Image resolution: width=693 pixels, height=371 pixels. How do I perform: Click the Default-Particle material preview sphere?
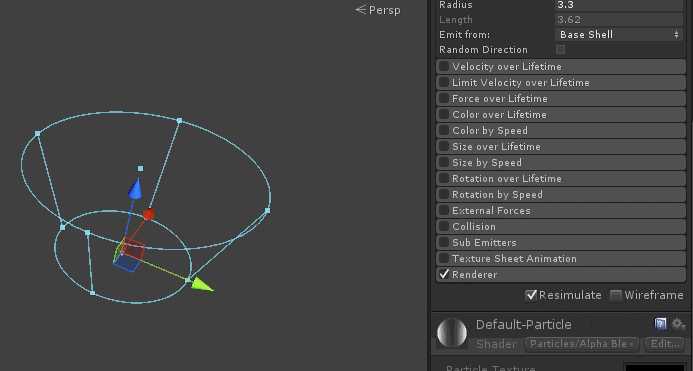(452, 333)
